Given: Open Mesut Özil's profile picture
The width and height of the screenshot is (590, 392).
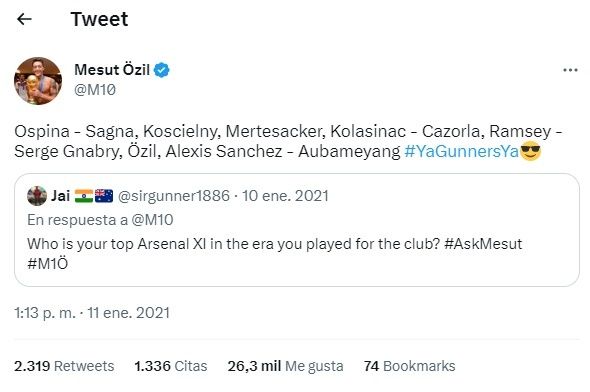Looking at the screenshot, I should [38, 81].
